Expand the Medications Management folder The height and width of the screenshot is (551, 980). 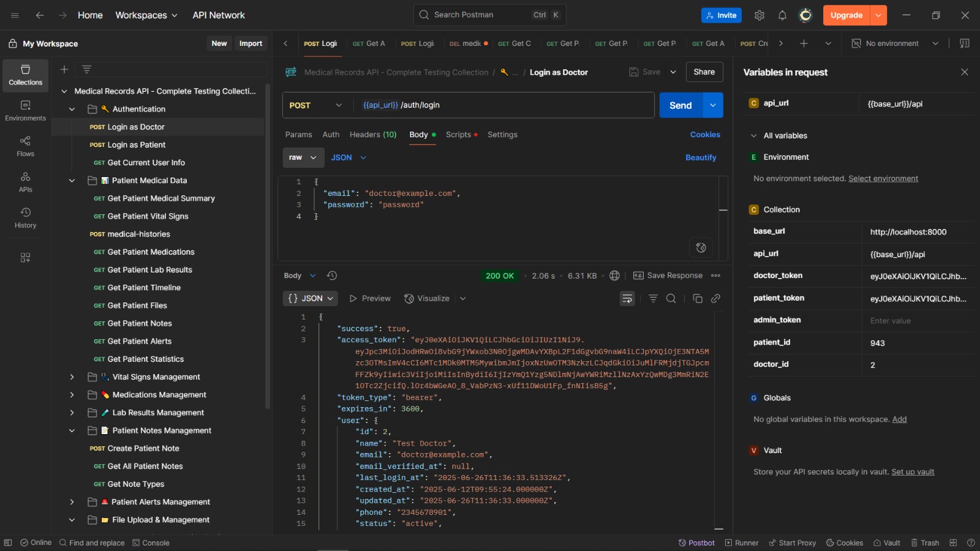click(72, 395)
